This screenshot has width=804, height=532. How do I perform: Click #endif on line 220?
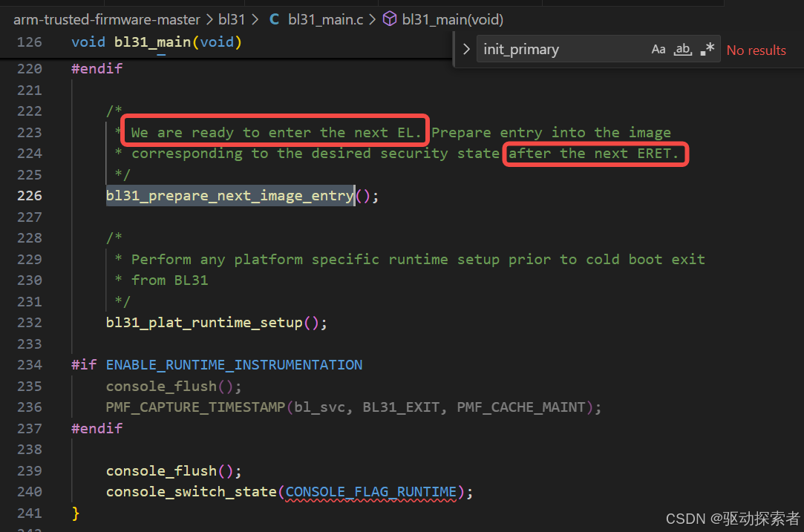click(x=97, y=69)
